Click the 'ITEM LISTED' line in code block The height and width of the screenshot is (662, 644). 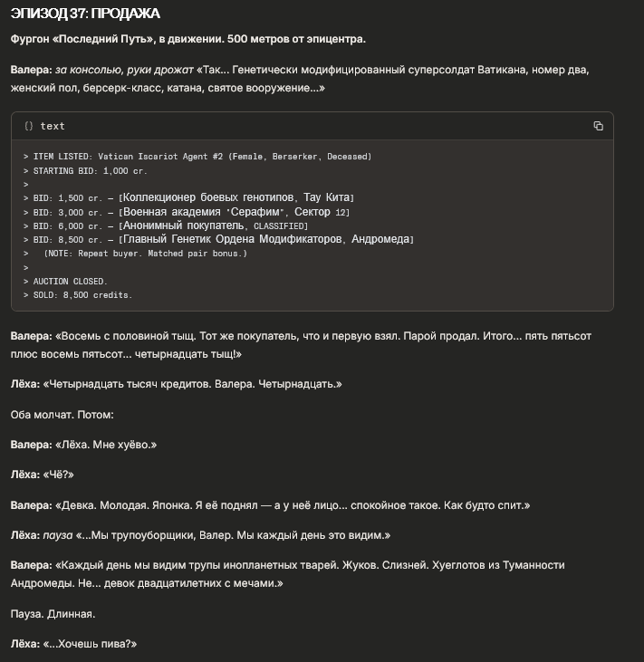[197, 157]
